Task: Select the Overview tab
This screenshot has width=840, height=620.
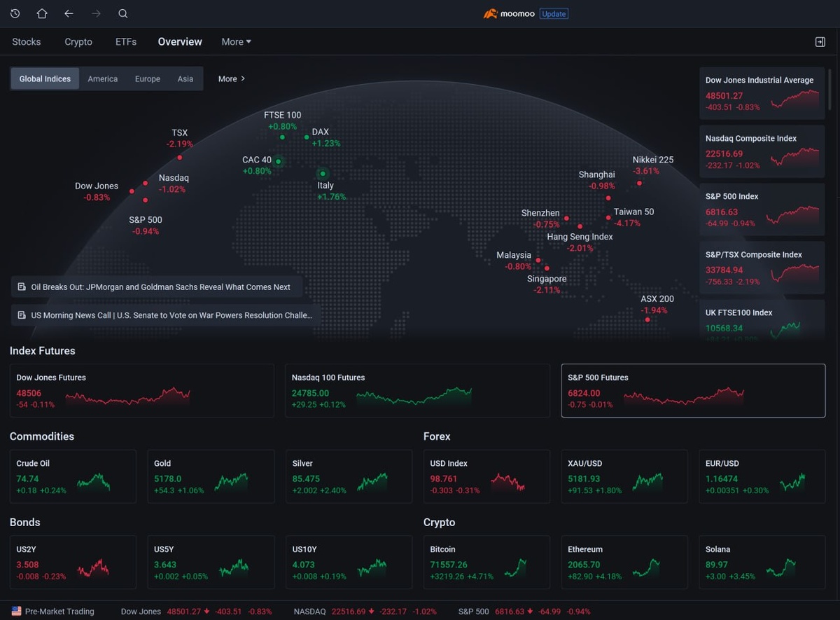Action: [180, 42]
